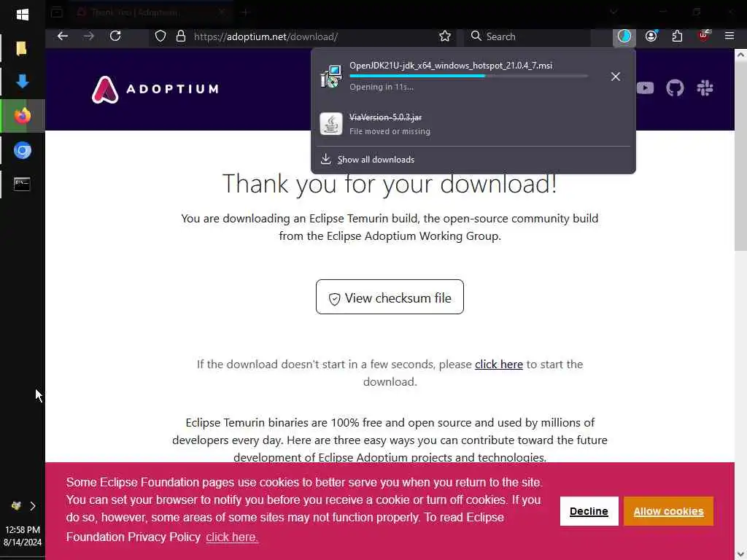The height and width of the screenshot is (560, 747).
Task: Open Adoptium's Slack icon
Action: [705, 88]
